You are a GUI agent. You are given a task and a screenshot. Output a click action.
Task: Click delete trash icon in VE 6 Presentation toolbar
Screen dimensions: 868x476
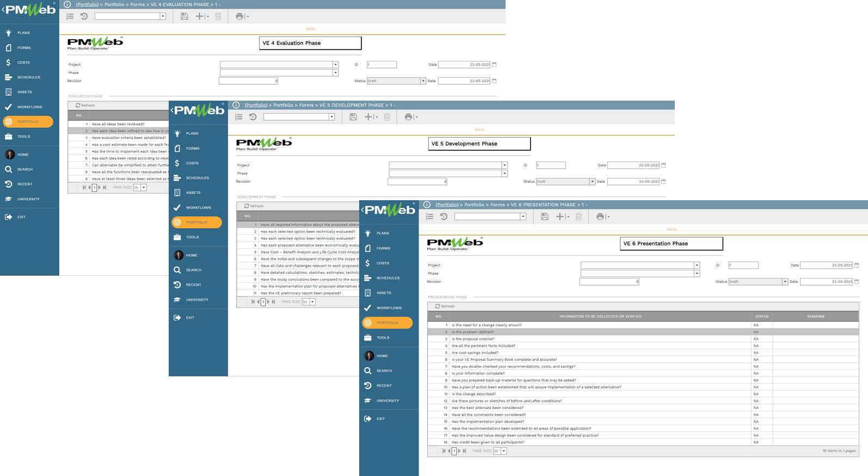tap(578, 217)
